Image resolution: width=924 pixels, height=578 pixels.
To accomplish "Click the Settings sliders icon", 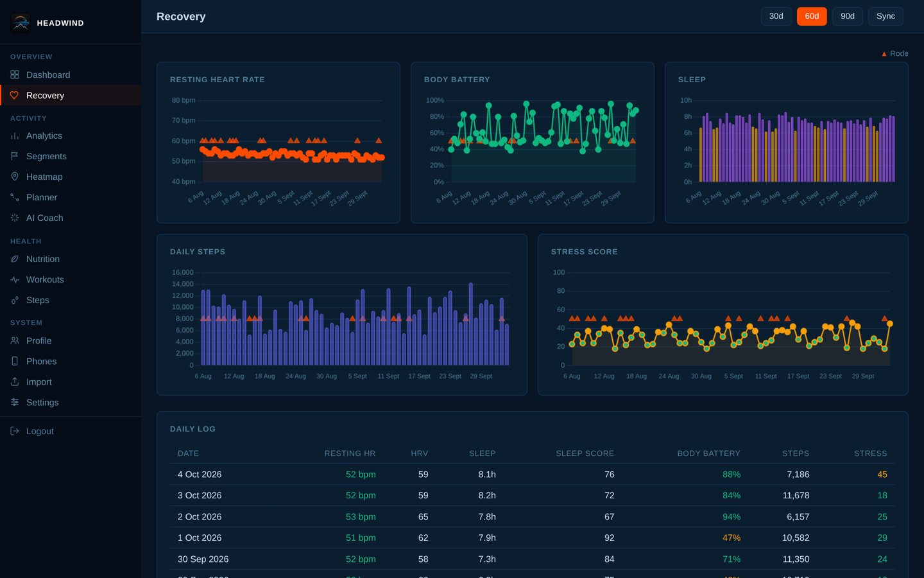I will point(15,402).
